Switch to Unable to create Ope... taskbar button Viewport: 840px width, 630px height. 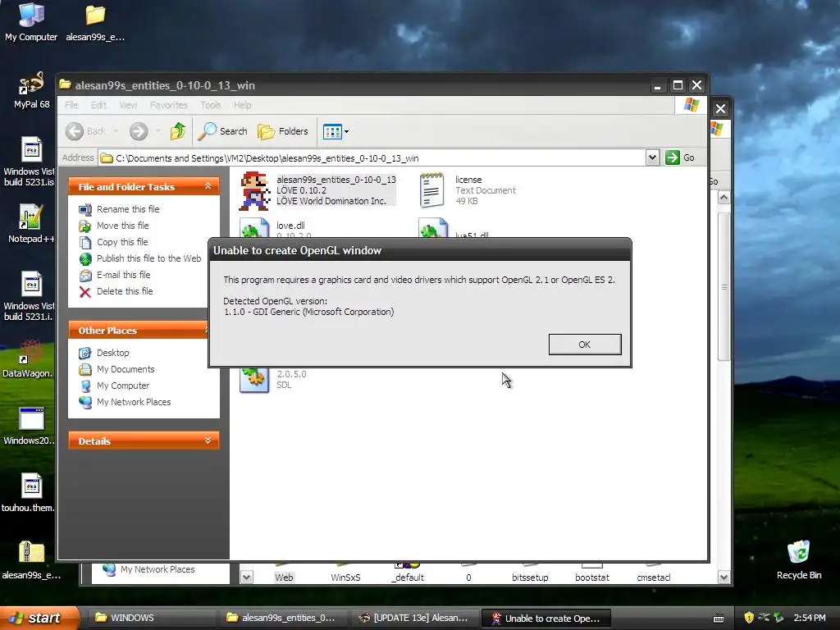click(x=546, y=618)
